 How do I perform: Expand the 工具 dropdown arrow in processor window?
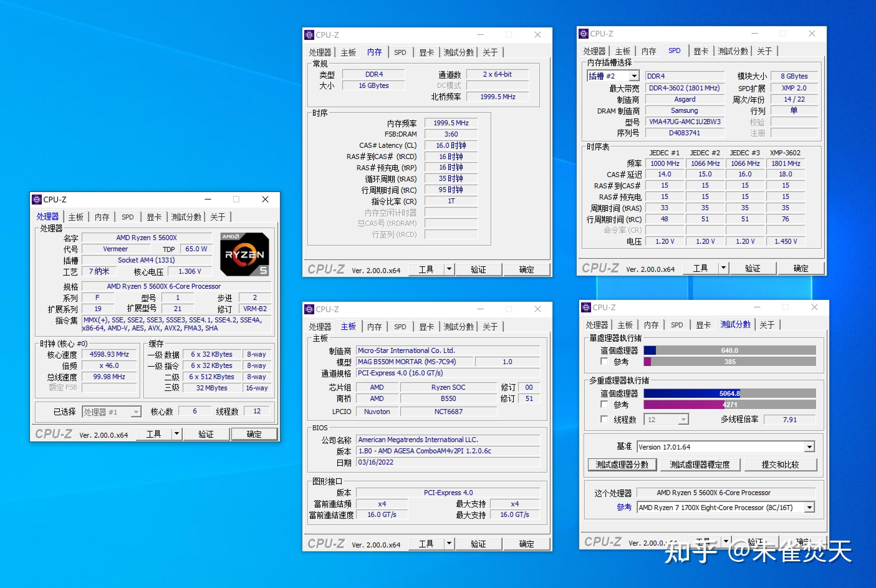point(177,434)
